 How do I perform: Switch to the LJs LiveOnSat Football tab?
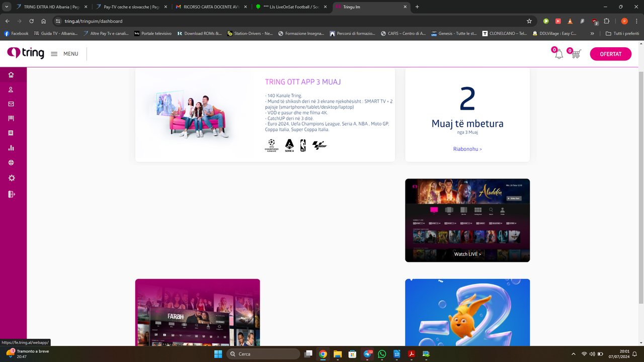(291, 7)
